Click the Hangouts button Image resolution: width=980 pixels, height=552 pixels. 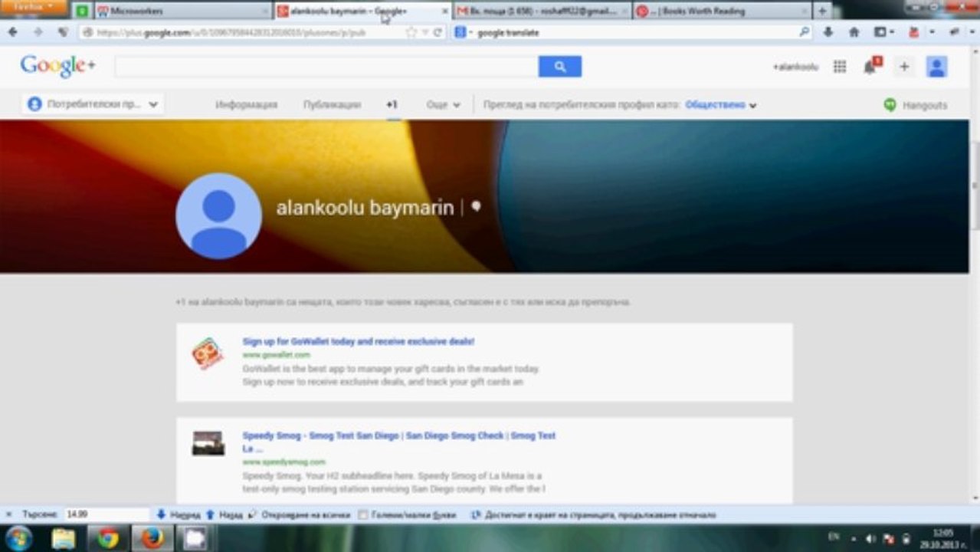point(916,105)
